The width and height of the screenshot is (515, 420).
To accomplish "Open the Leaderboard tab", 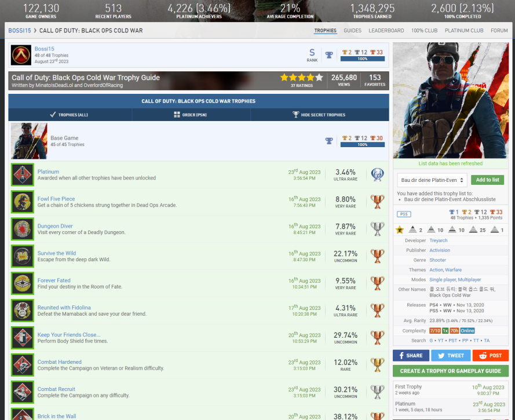I will pos(386,31).
